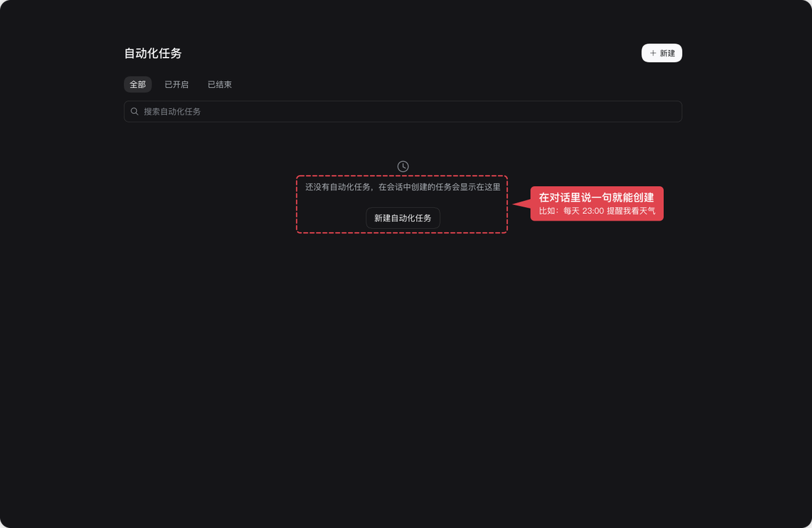Click the 新建自动化任务 button
Screen dimensions: 812x528
tap(403, 218)
